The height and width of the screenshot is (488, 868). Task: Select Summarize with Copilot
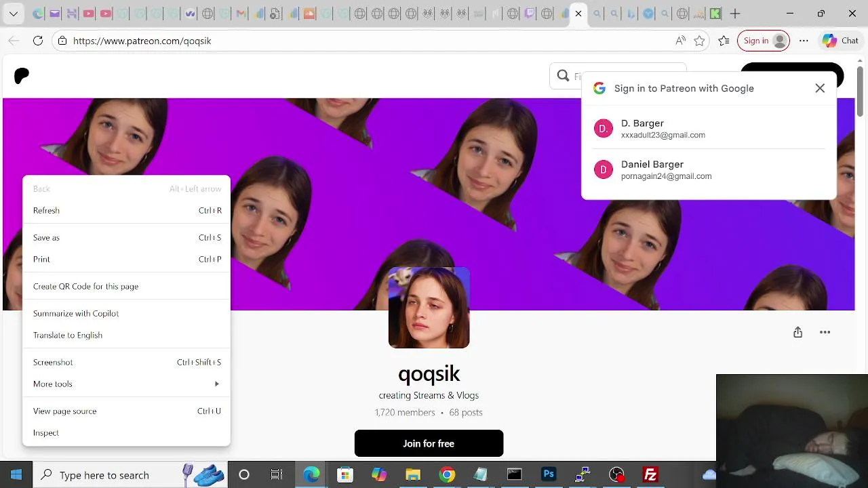127,313
